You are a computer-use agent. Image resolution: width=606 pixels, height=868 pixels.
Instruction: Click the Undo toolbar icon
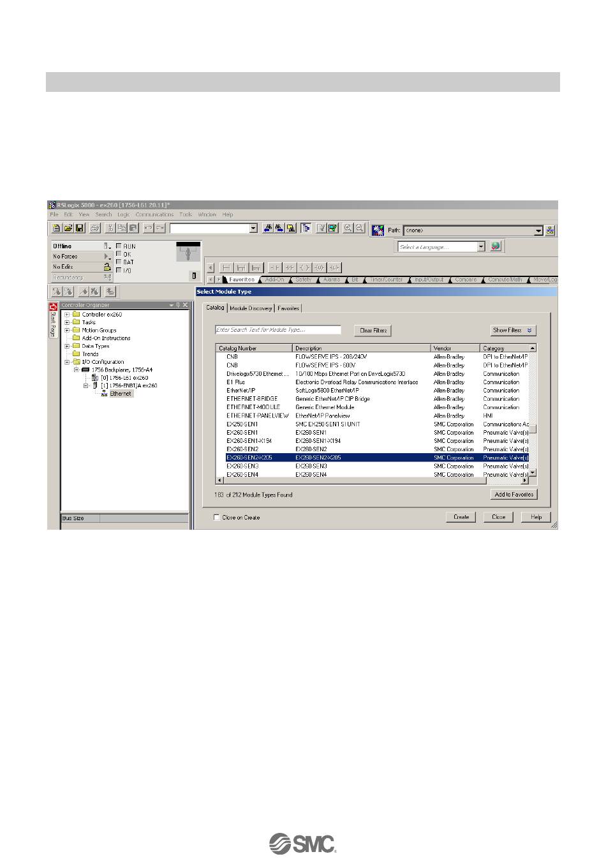pos(148,228)
